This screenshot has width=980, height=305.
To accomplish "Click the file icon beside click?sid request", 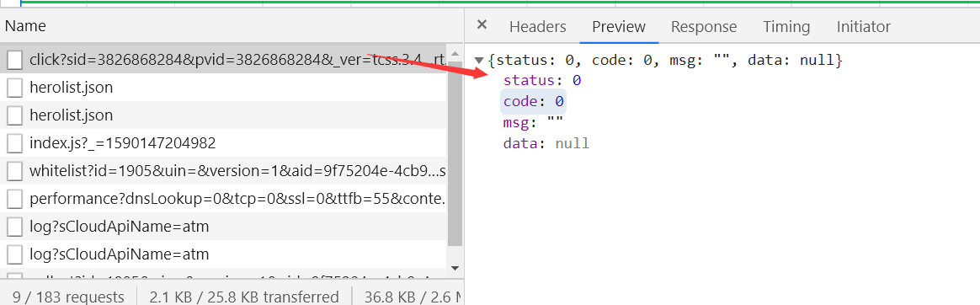I will [x=15, y=60].
